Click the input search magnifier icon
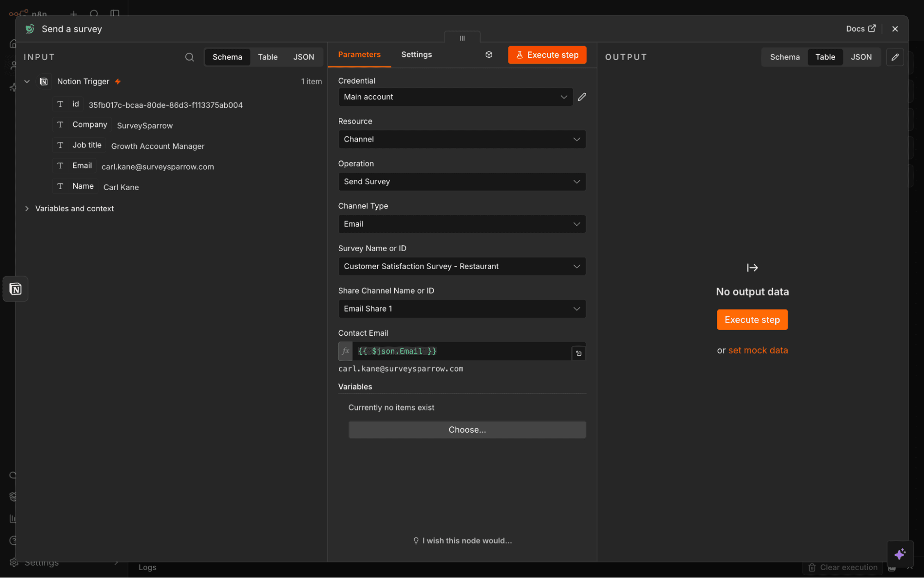This screenshot has height=578, width=924. [190, 57]
